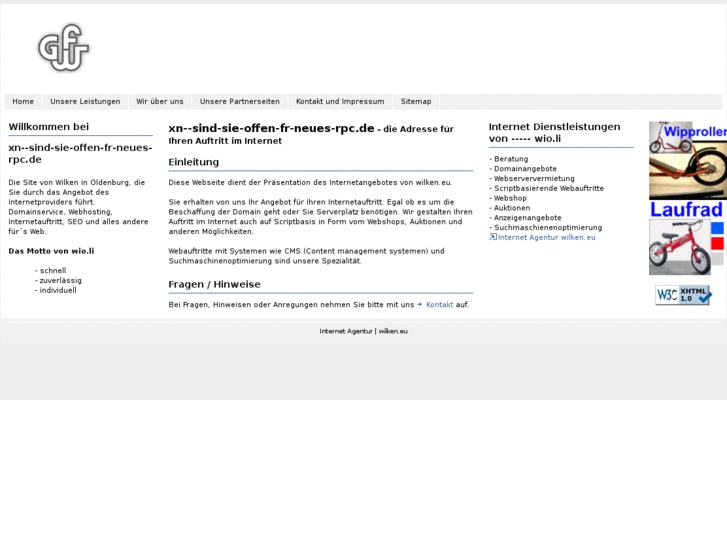Viewport: 727px width, 545px height.
Task: Click the '- individuell' motto item
Action: (x=56, y=290)
